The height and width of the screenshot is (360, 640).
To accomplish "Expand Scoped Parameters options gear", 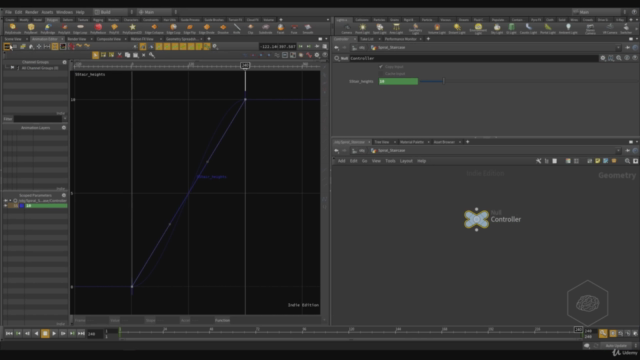I will tap(64, 195).
